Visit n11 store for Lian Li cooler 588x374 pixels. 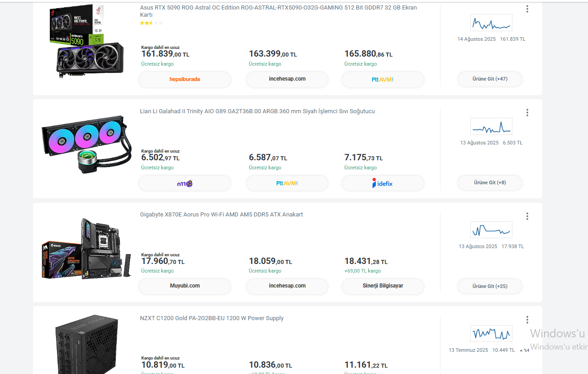pos(185,183)
